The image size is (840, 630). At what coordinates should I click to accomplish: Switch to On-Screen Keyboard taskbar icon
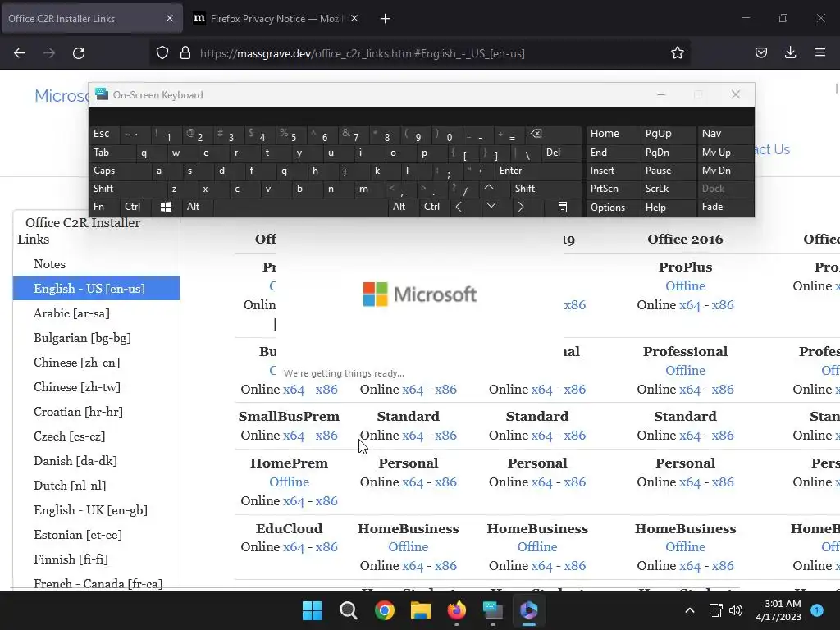[492, 610]
